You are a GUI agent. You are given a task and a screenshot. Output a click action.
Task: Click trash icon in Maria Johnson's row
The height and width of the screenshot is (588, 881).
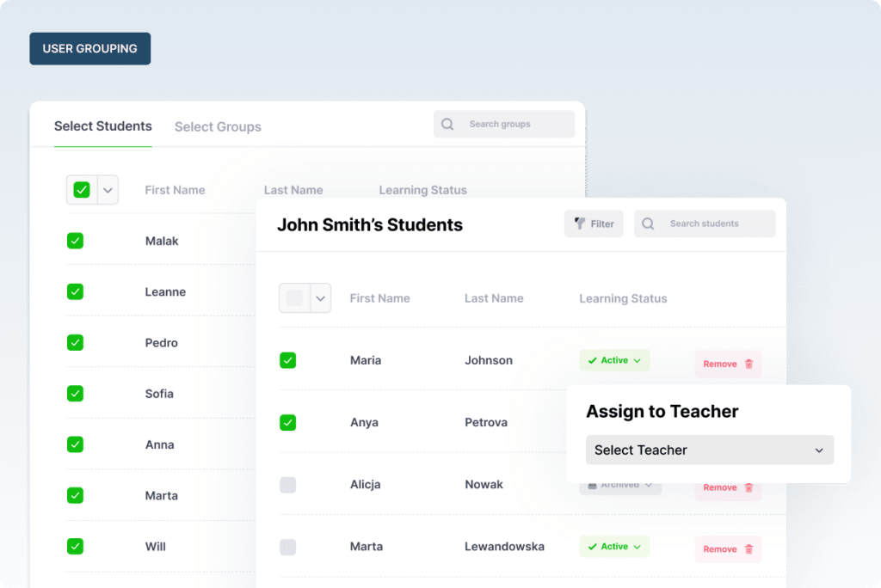tap(749, 364)
